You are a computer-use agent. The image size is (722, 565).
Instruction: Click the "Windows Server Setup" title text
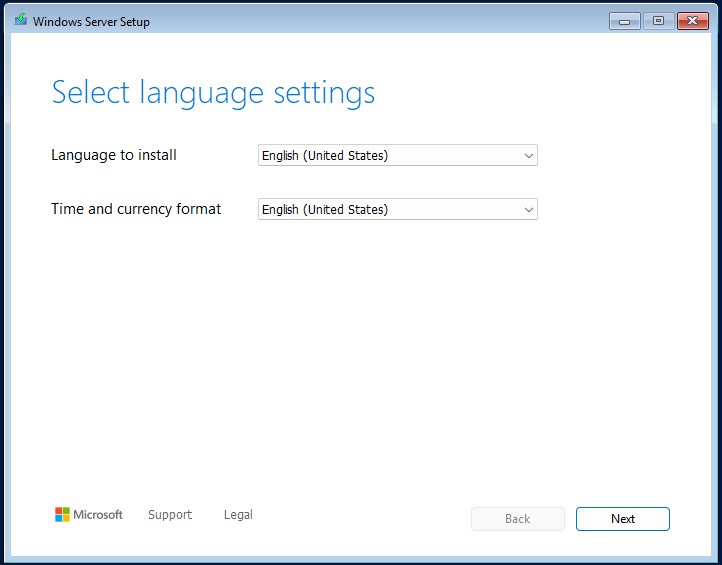[91, 22]
